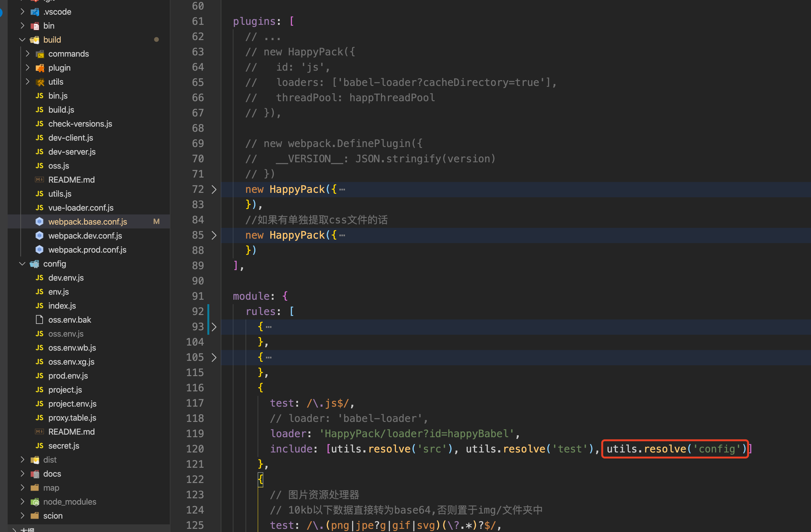This screenshot has width=811, height=532.
Task: Click the utils folder tools icon
Action: [40, 82]
